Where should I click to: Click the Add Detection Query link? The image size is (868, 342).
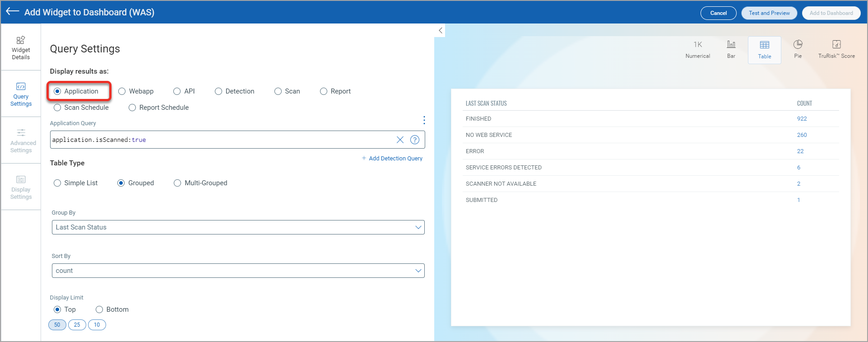(x=392, y=159)
